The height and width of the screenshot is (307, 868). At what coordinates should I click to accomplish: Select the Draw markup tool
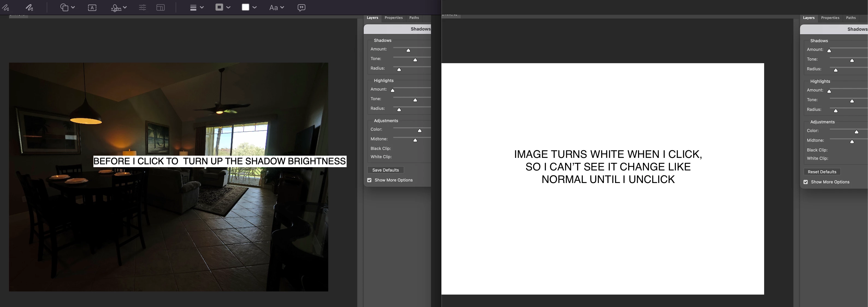[29, 7]
